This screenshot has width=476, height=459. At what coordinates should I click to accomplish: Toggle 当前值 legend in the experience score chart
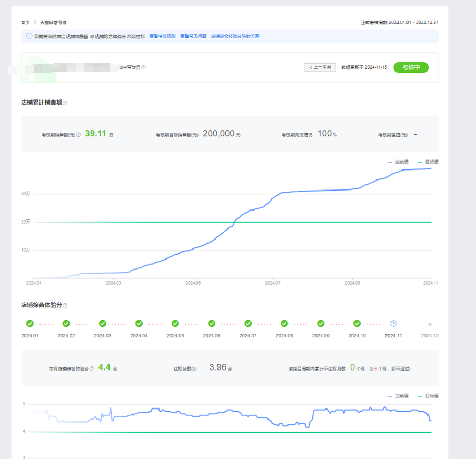398,396
